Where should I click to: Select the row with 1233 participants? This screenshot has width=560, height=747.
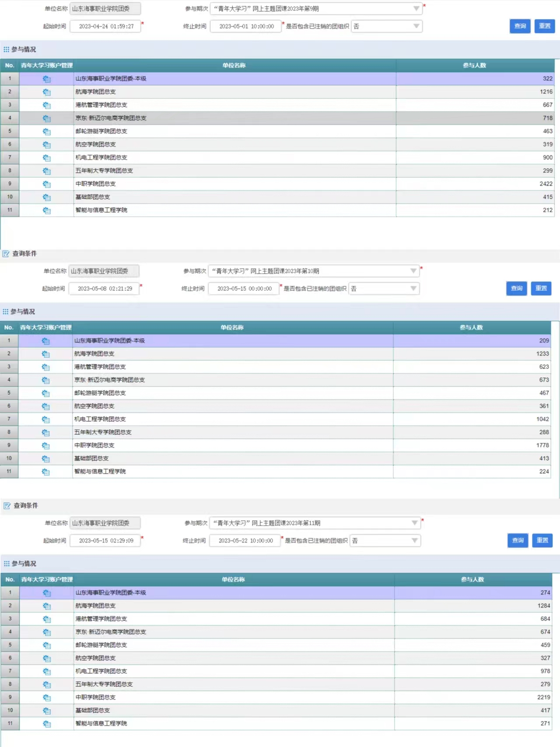pyautogui.click(x=232, y=354)
